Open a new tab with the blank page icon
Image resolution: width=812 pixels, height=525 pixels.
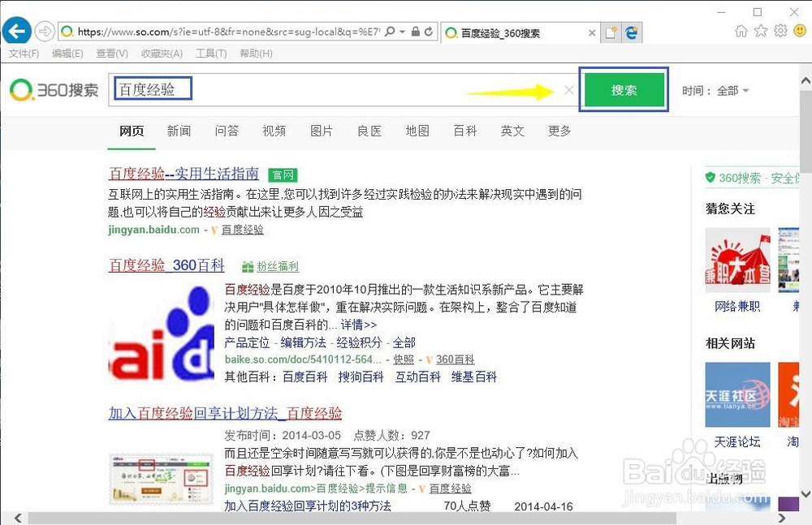[611, 32]
